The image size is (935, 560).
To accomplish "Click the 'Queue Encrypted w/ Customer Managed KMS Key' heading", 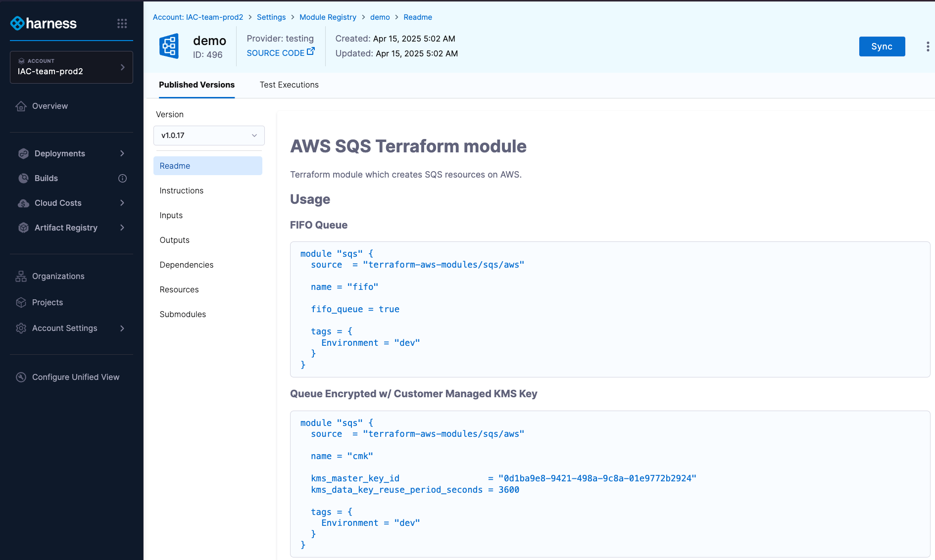I will pos(414,394).
